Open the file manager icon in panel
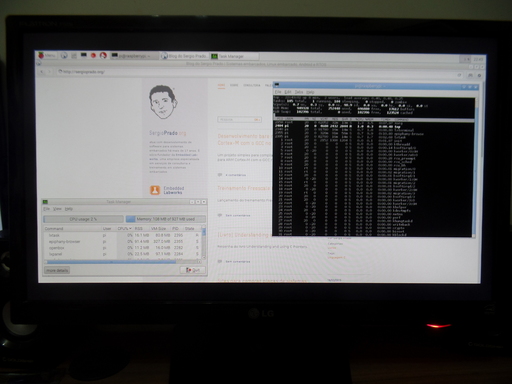This screenshot has width=512, height=384. (74, 56)
